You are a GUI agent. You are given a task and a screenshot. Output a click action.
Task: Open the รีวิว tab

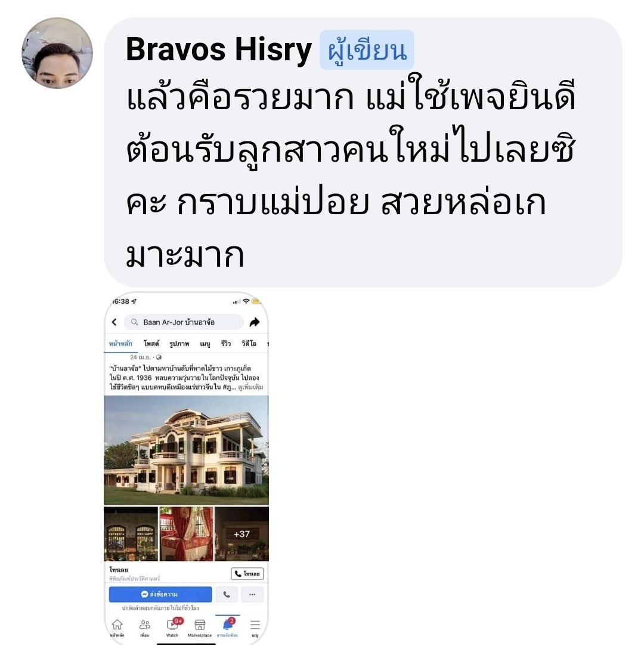[x=225, y=344]
